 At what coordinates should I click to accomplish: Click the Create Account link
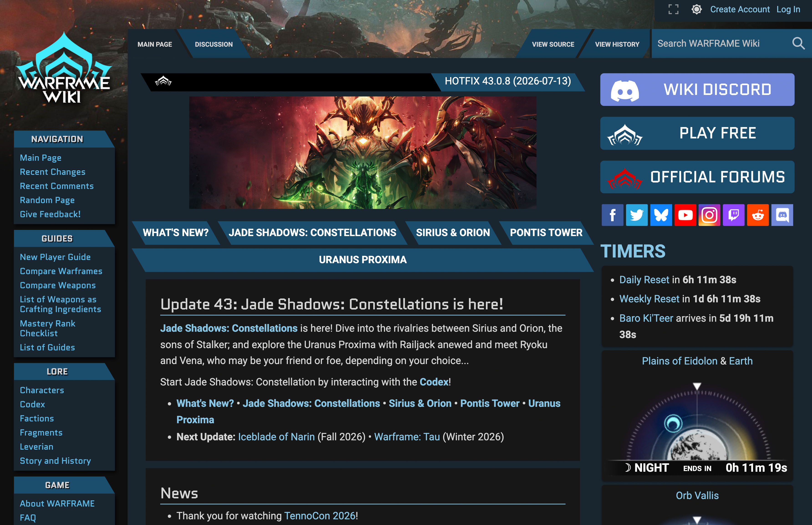740,9
